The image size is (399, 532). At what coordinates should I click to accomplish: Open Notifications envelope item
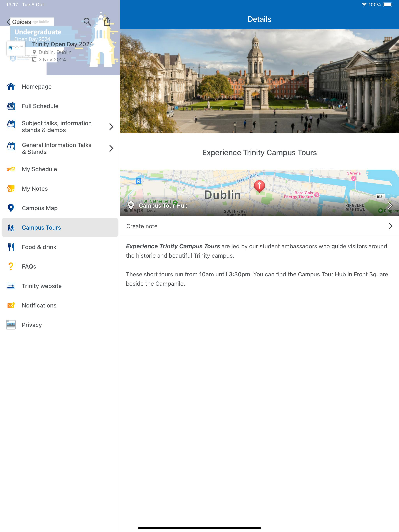pos(11,306)
